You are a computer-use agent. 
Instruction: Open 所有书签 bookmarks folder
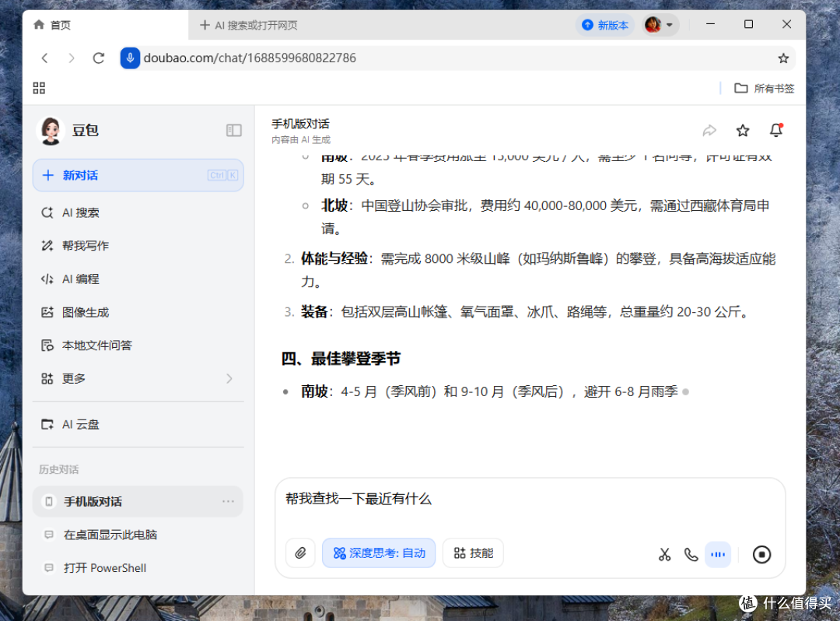point(764,89)
